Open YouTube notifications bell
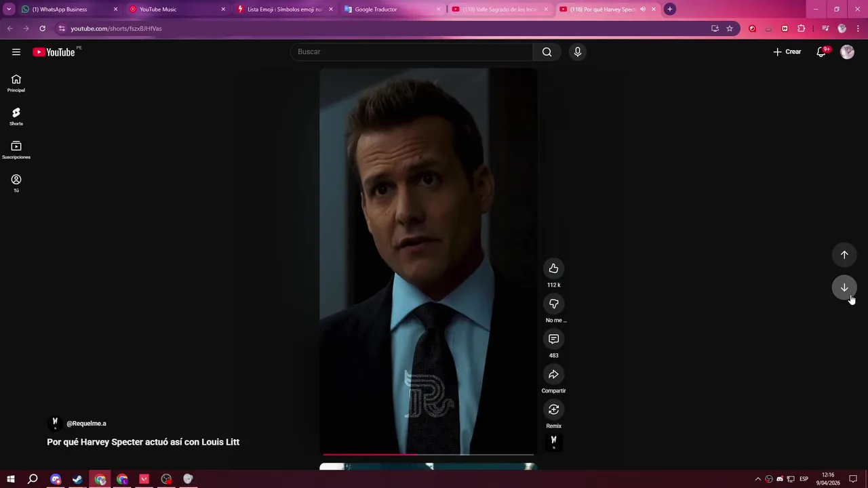This screenshot has width=868, height=488. (821, 52)
